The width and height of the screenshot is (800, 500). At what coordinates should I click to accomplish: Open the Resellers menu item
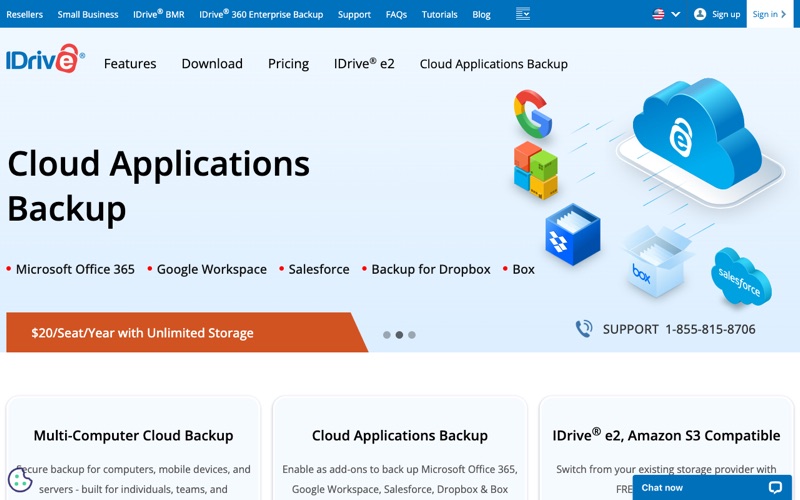(x=24, y=14)
